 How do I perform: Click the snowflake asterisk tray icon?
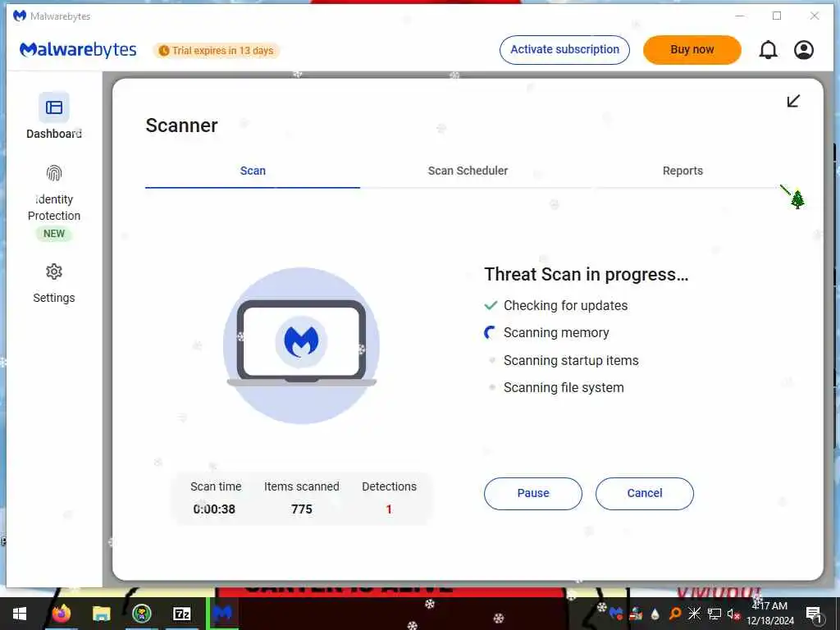point(694,614)
